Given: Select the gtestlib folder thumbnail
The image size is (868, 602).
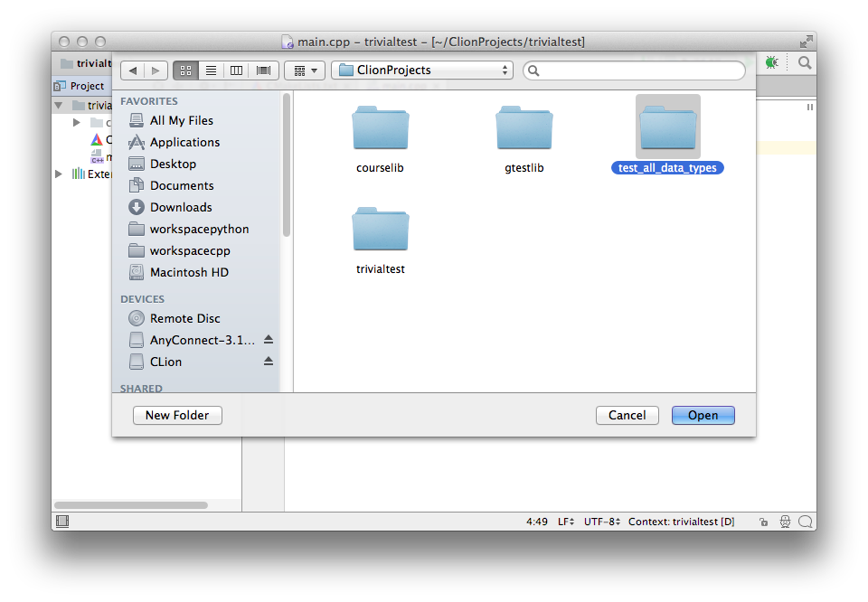Looking at the screenshot, I should coord(524,127).
